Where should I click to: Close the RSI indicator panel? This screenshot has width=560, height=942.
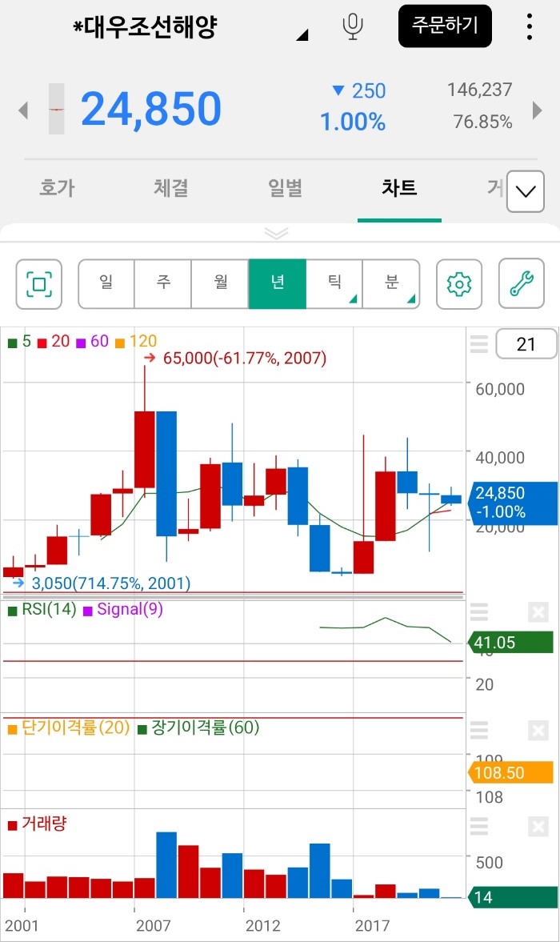coord(538,613)
